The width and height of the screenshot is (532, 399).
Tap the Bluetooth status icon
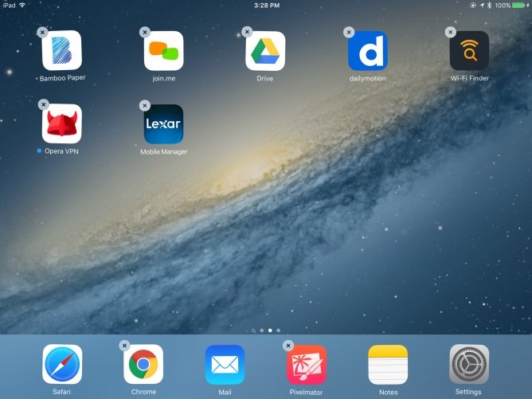[x=489, y=5]
